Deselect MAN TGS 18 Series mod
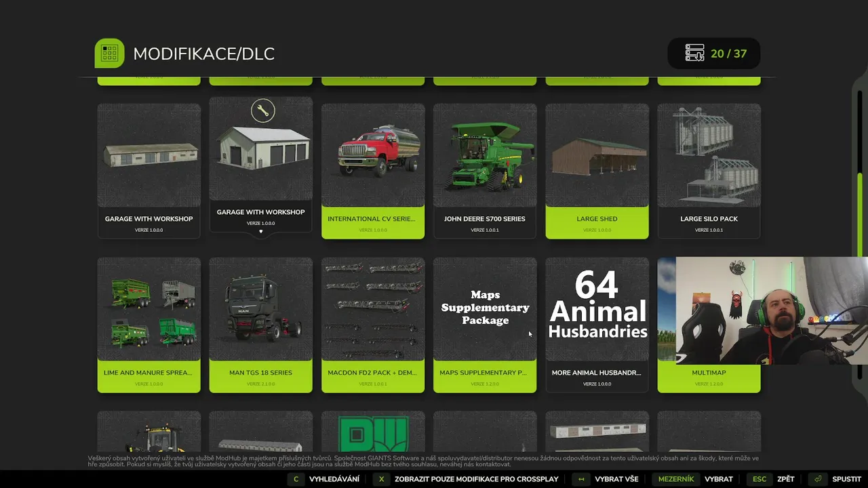Image resolution: width=868 pixels, height=488 pixels. point(260,325)
